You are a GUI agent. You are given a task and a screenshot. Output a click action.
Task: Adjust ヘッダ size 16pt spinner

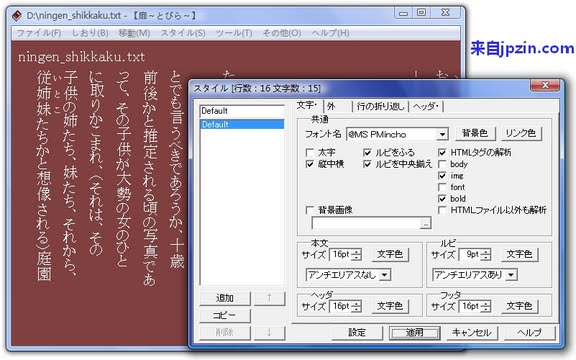click(x=356, y=306)
